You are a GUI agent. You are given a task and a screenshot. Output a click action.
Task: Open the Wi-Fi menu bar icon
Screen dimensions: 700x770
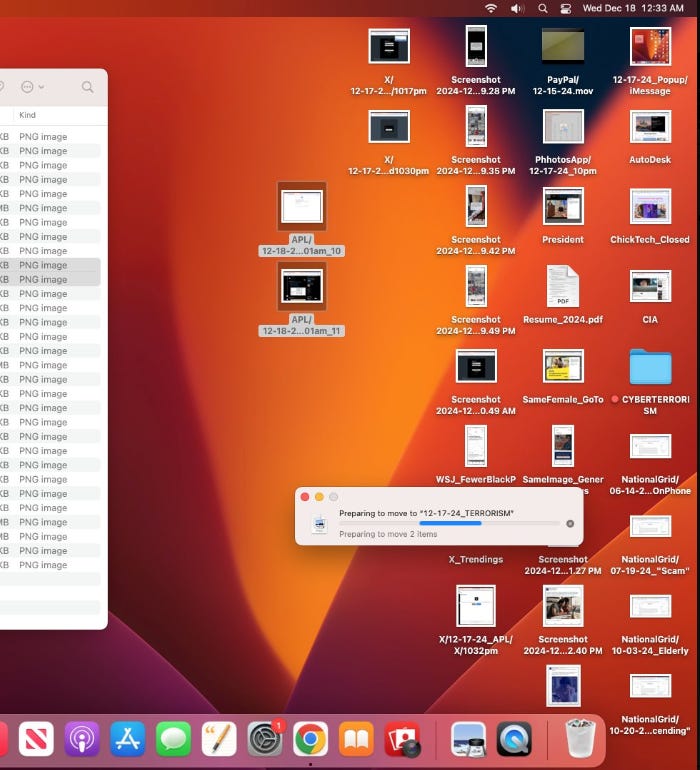[490, 8]
